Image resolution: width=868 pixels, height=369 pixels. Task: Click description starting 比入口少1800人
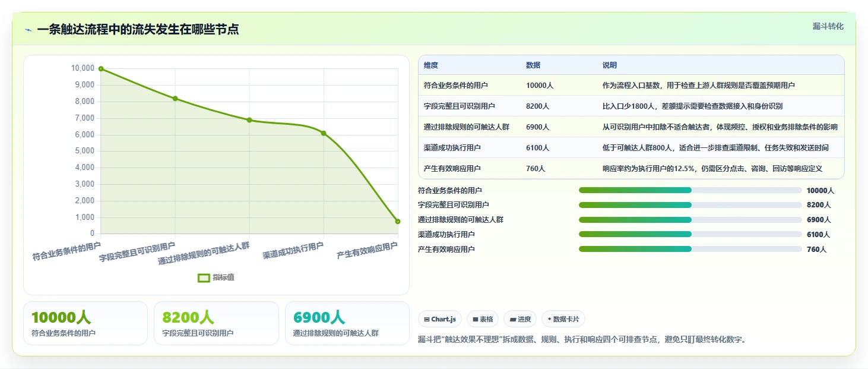click(693, 106)
